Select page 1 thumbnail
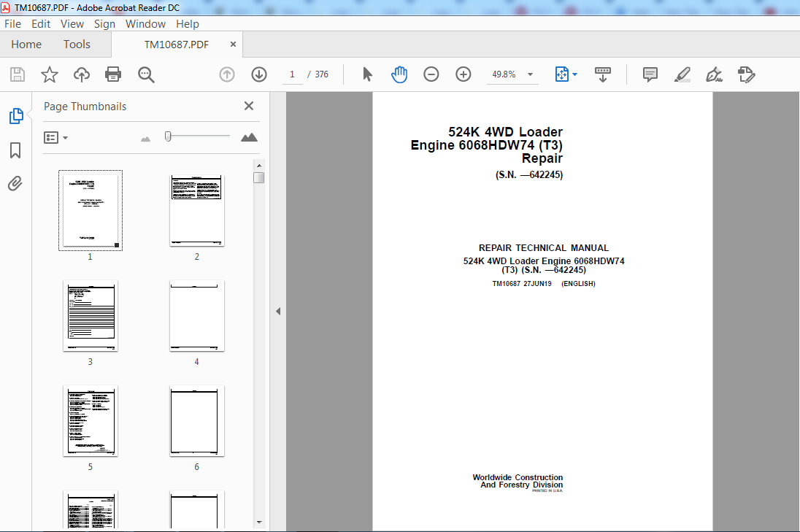800x532 pixels. (x=91, y=210)
